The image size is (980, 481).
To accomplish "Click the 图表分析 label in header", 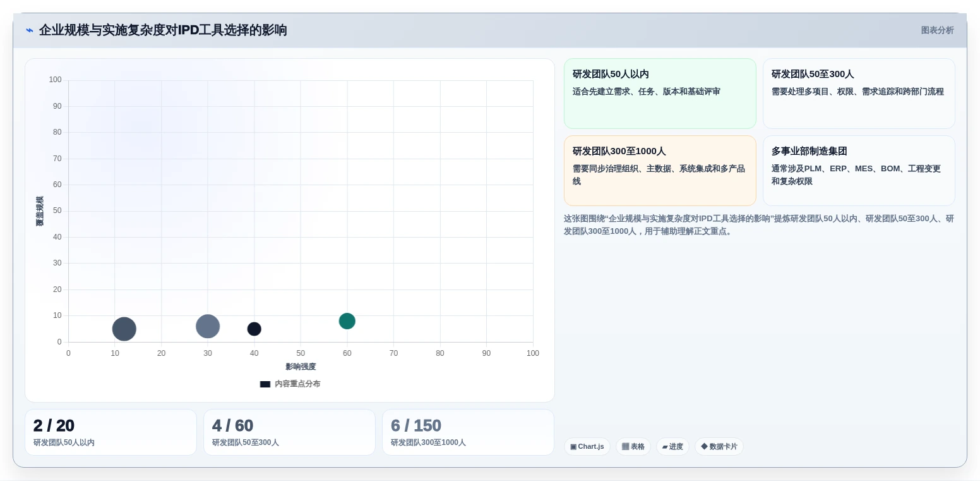I will click(937, 30).
